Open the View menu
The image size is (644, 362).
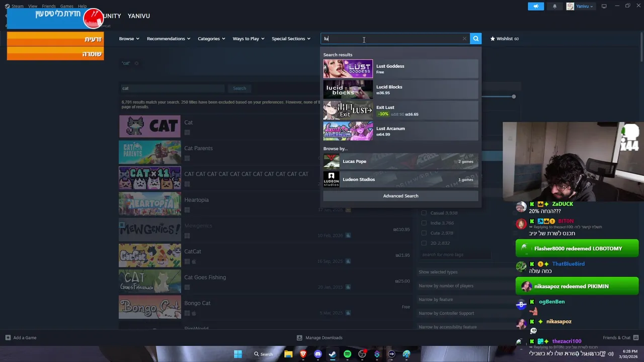point(33,6)
